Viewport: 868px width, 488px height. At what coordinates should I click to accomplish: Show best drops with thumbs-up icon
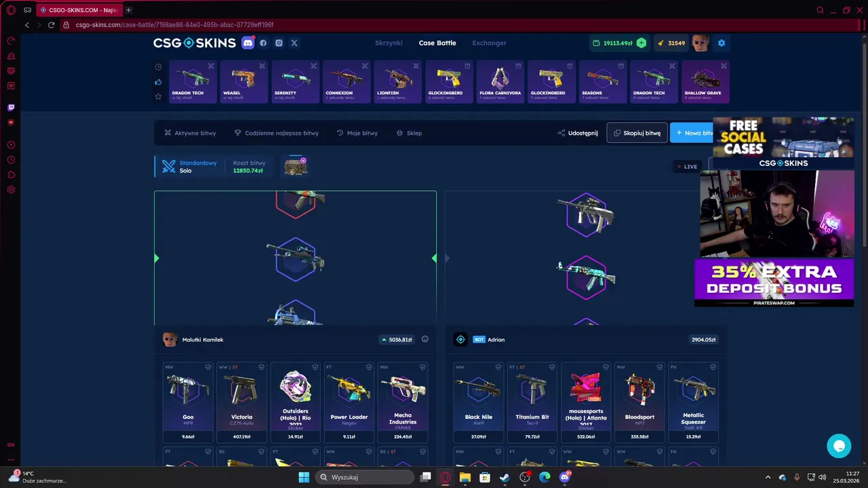(x=158, y=82)
